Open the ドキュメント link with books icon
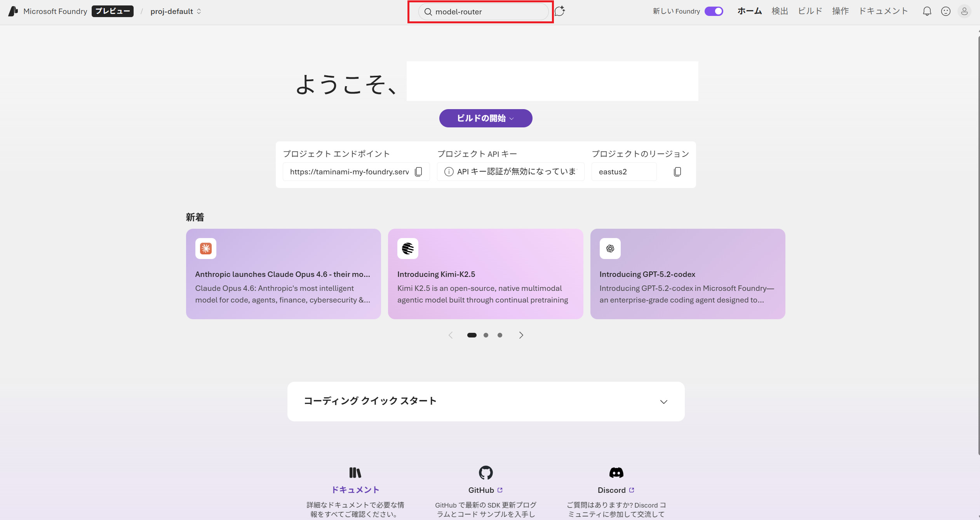The height and width of the screenshot is (520, 980). (355, 490)
